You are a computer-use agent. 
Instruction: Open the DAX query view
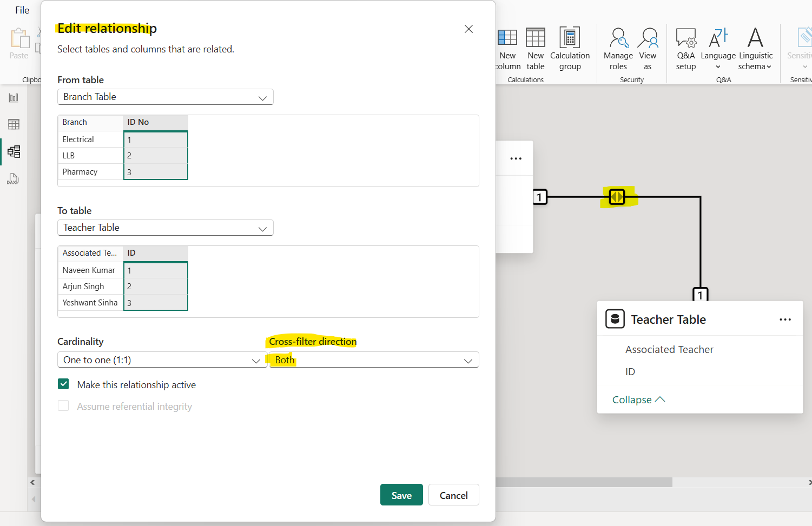coord(14,178)
